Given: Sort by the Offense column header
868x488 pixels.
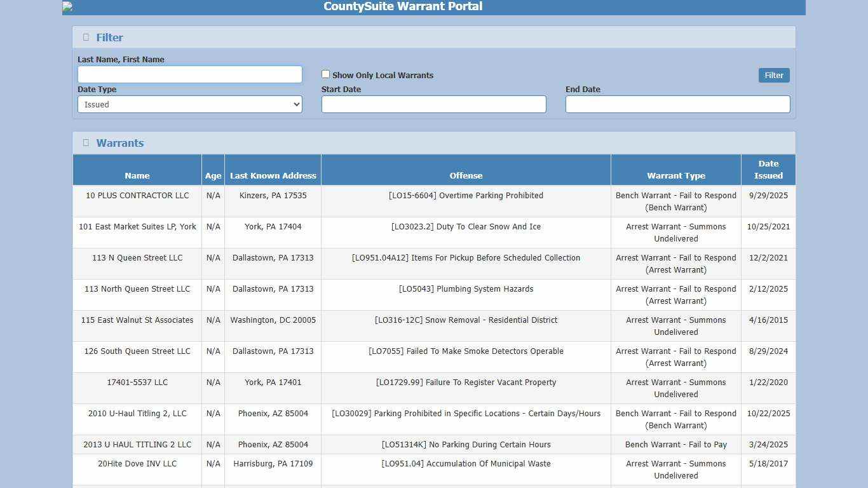Looking at the screenshot, I should coord(466,175).
